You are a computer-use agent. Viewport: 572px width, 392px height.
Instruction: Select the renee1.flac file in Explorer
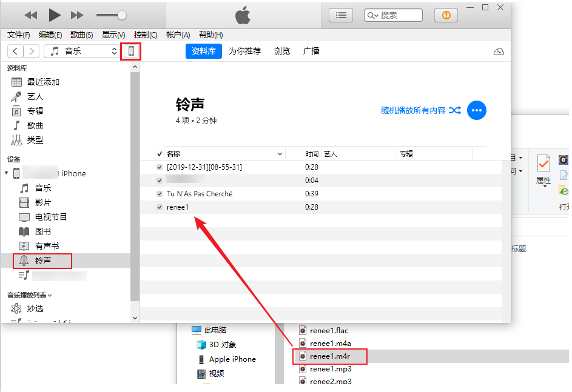323,331
